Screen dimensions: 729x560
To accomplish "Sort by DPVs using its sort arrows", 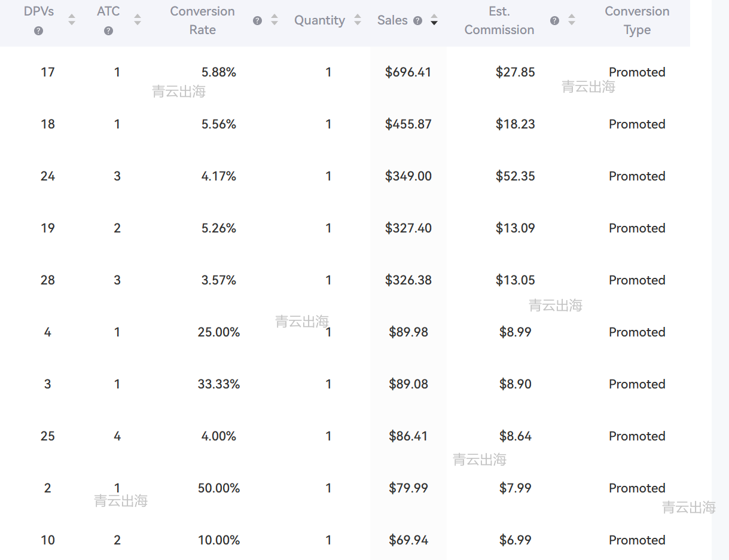I will coord(72,20).
